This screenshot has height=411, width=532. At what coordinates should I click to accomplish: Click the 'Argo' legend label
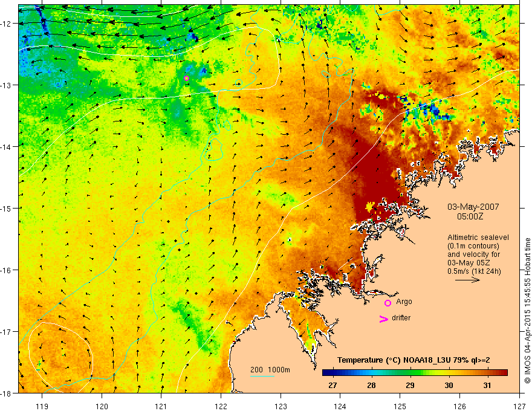[x=404, y=302]
